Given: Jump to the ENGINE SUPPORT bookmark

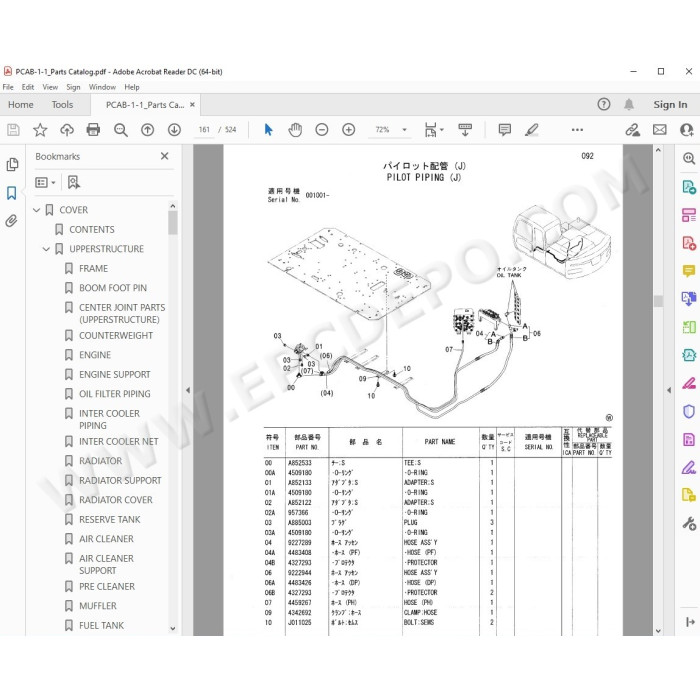Looking at the screenshot, I should [114, 375].
